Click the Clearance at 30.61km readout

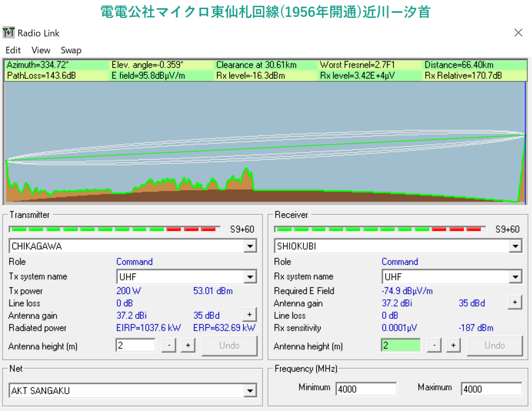click(x=256, y=65)
